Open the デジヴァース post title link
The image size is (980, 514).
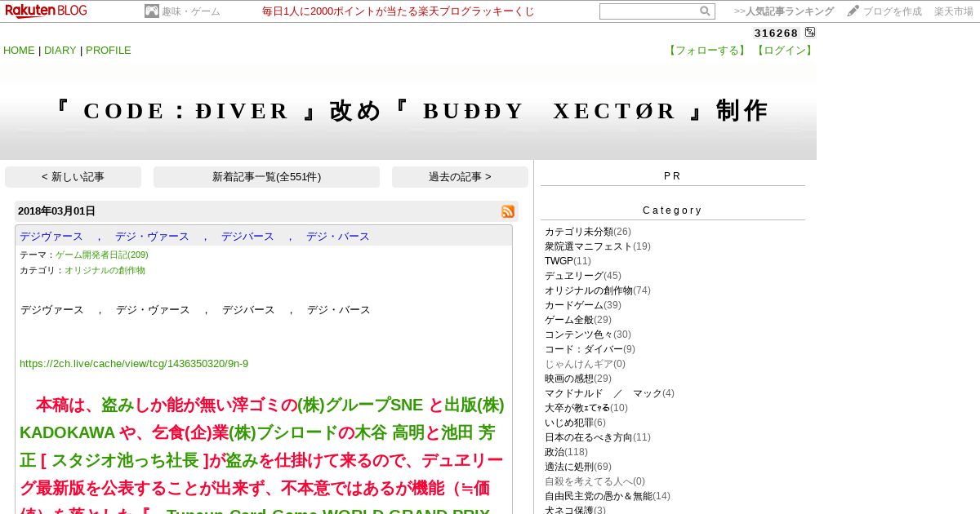194,236
